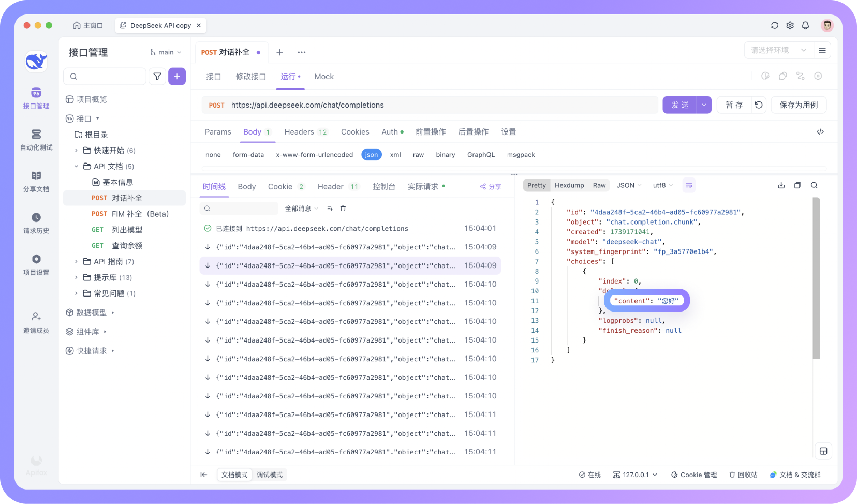Click the code generation icon
The width and height of the screenshot is (857, 504).
coord(820,132)
